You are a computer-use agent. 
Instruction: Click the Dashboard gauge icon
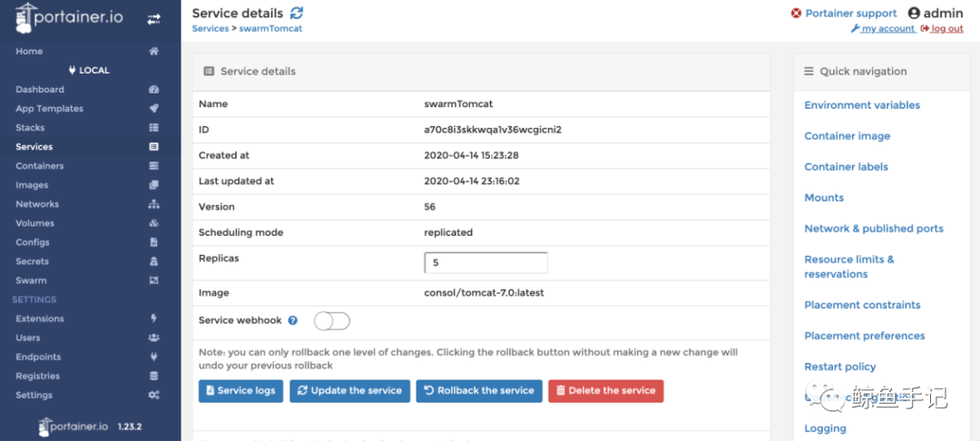[153, 90]
